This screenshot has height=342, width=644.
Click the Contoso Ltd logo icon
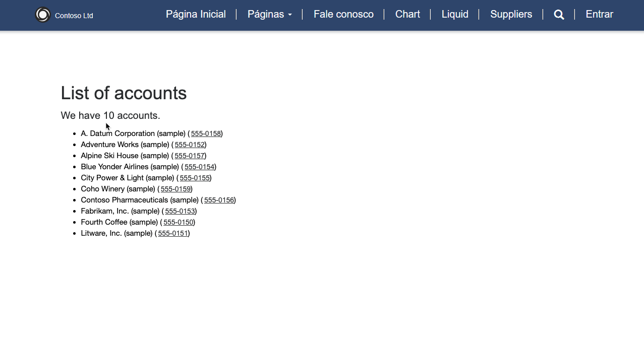click(43, 15)
